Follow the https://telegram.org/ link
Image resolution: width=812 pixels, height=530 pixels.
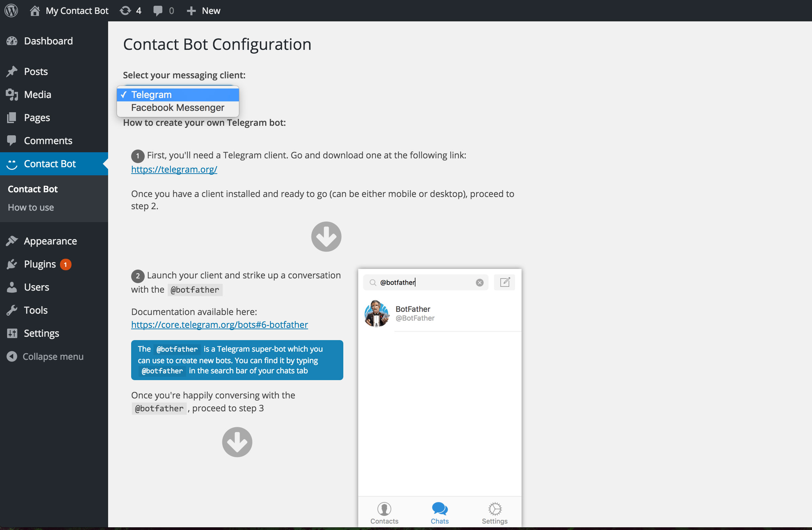pos(174,169)
